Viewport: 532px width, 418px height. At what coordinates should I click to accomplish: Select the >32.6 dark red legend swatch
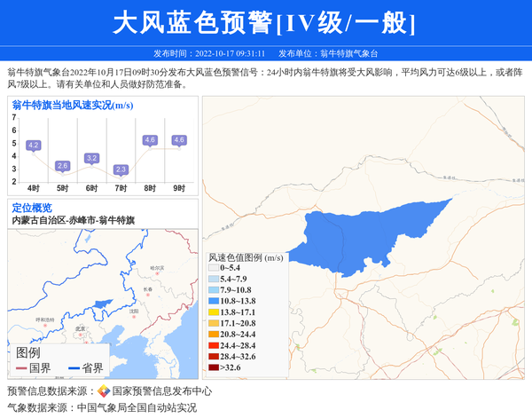coord(213,367)
